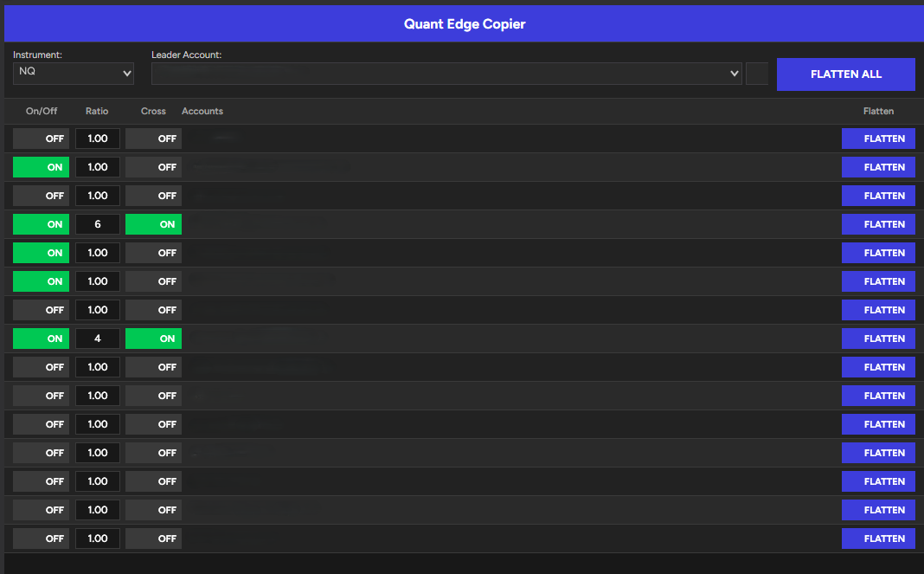Enable the On/Off toggle in the last account row

[x=41, y=539]
